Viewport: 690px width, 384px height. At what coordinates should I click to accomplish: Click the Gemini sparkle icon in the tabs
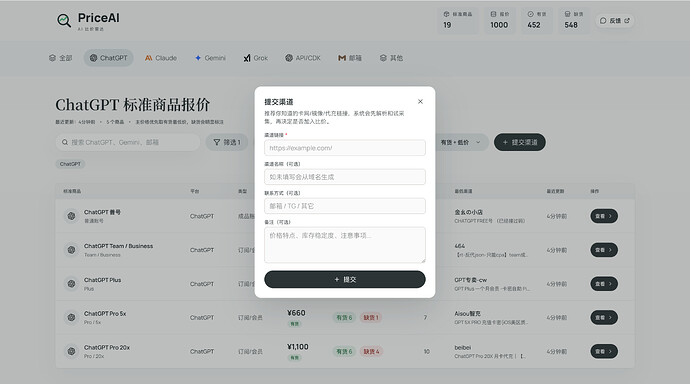198,58
